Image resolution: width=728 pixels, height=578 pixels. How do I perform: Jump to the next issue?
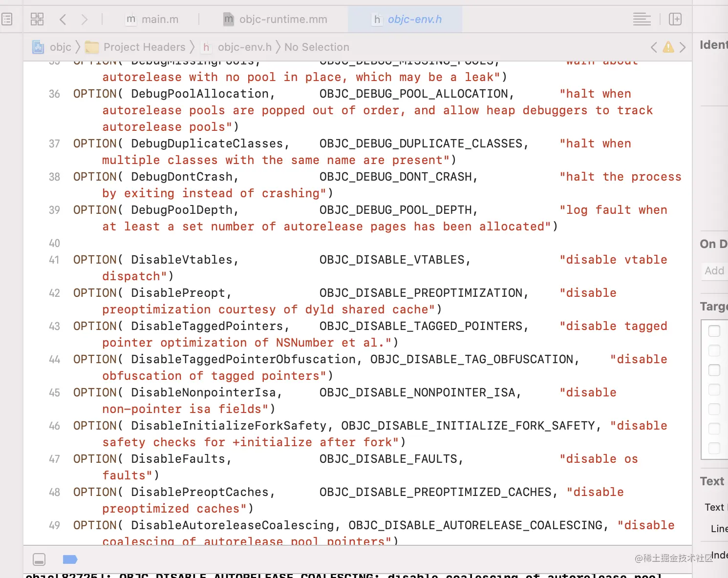click(683, 47)
